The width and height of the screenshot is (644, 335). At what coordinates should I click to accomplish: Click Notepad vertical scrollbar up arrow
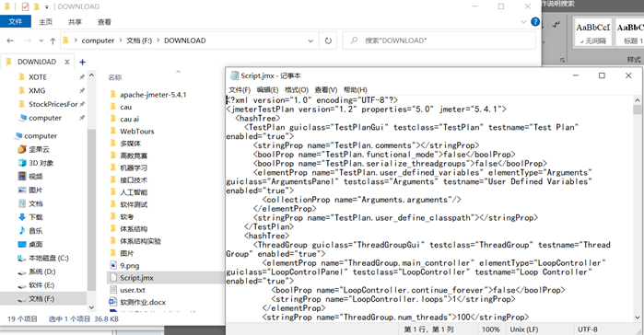(x=637, y=100)
